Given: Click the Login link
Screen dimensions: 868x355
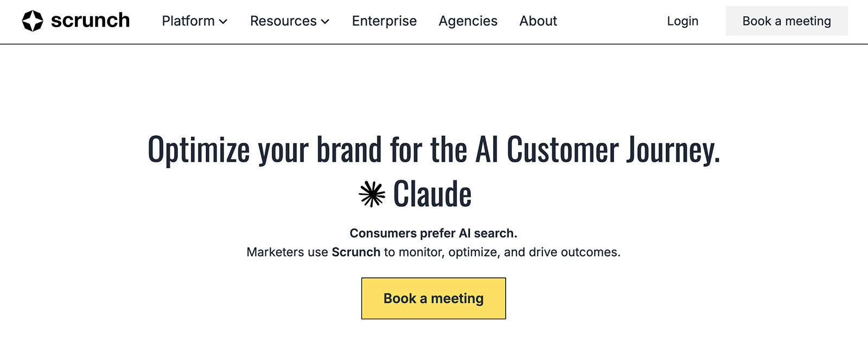Looking at the screenshot, I should 682,21.
